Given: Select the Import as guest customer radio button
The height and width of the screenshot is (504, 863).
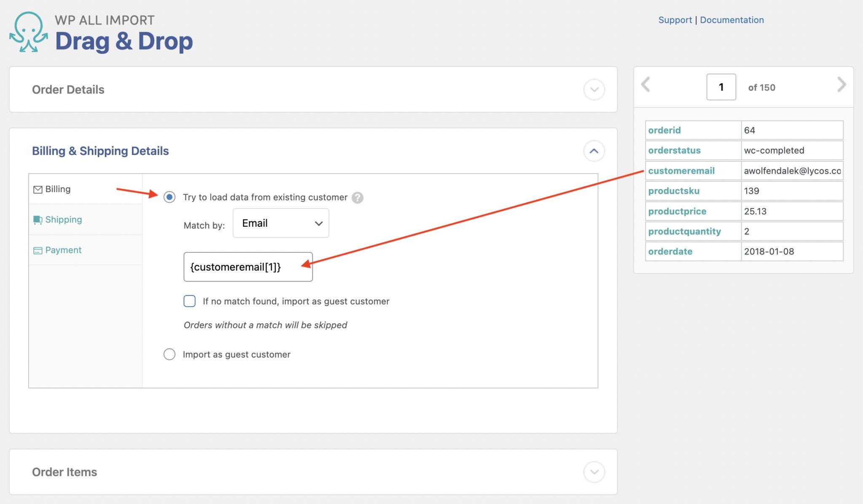Looking at the screenshot, I should (169, 354).
